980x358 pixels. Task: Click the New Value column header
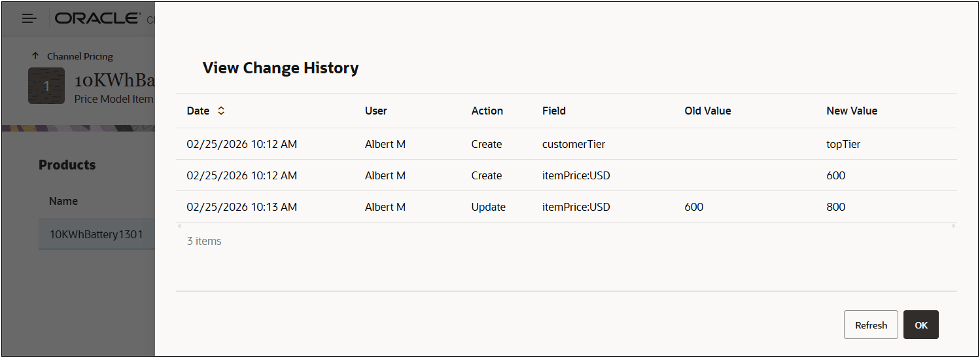click(851, 111)
